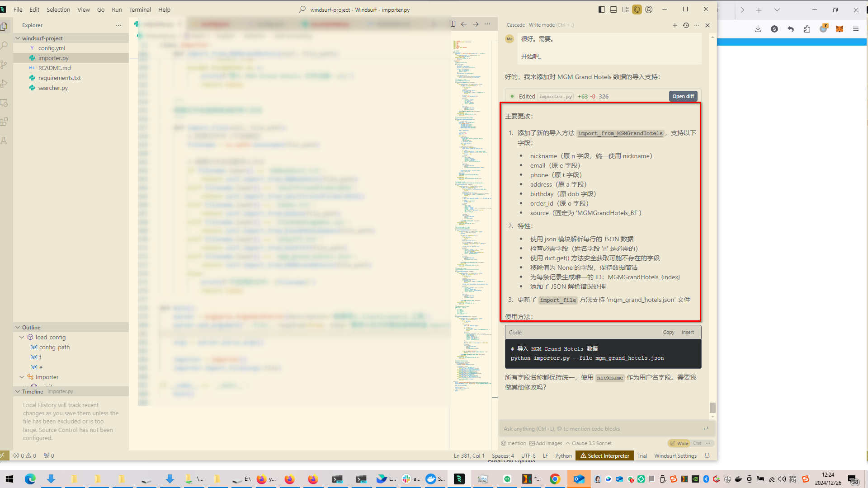868x488 pixels.
Task: Toggle the bottom panel layout icon
Action: pyautogui.click(x=613, y=9)
